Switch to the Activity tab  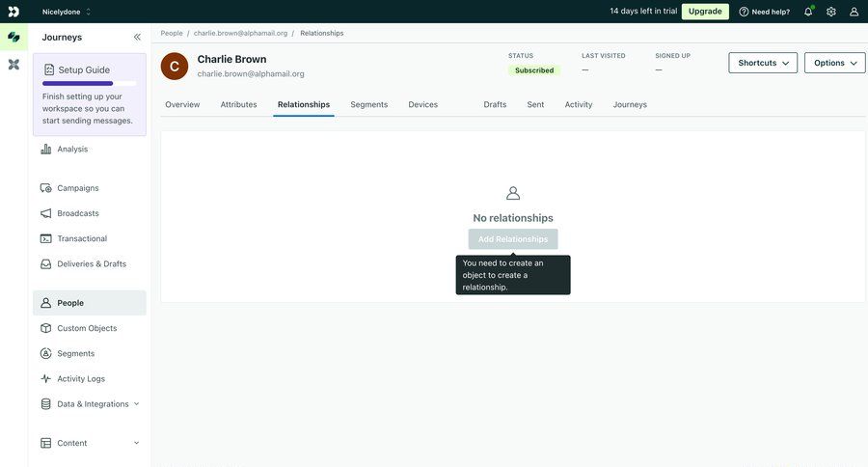[579, 105]
